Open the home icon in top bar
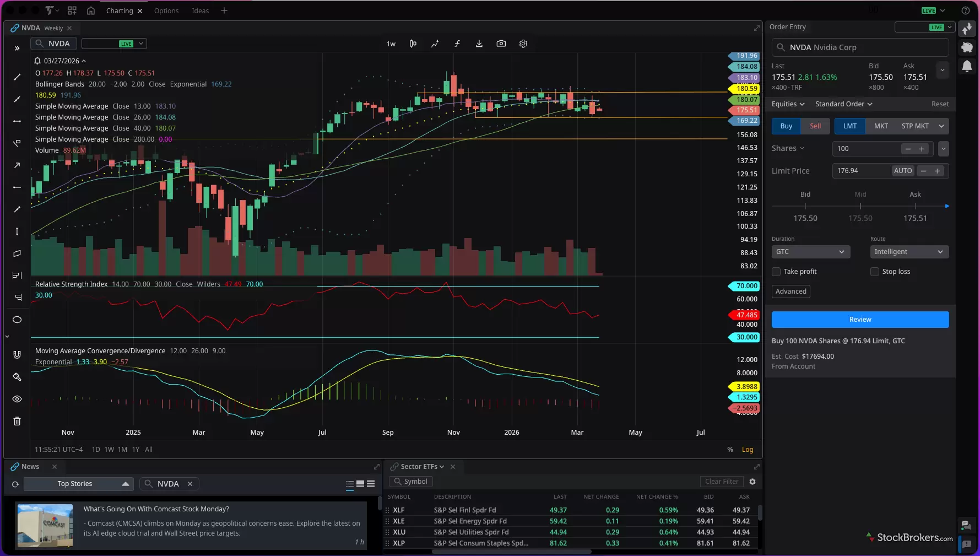This screenshot has width=980, height=556. (91, 10)
